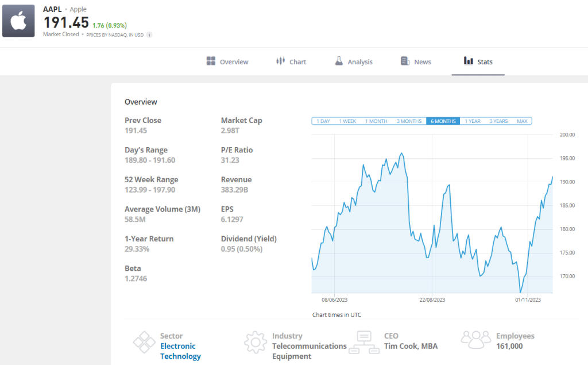The image size is (588, 365).
Task: Click the Apple logo icon
Action: (x=18, y=21)
